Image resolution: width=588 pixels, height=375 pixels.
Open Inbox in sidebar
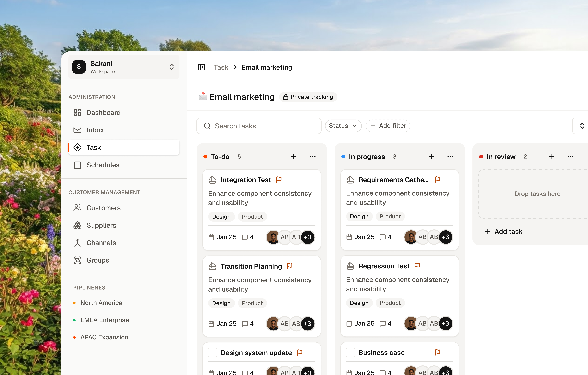click(x=124, y=130)
